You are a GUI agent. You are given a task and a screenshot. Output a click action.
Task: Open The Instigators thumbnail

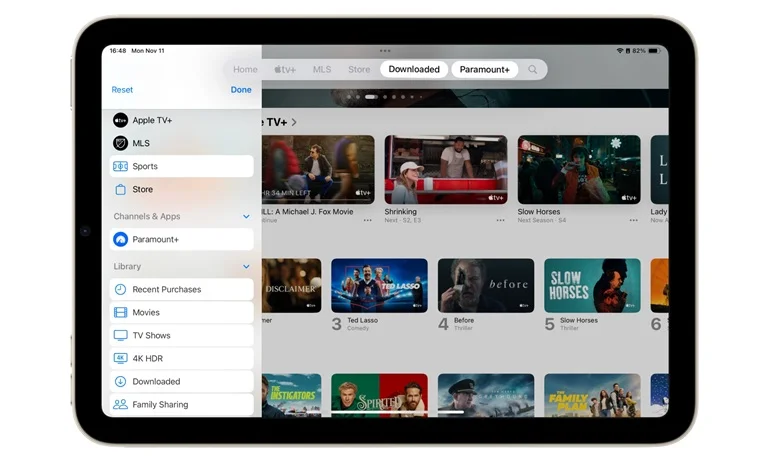(x=292, y=396)
